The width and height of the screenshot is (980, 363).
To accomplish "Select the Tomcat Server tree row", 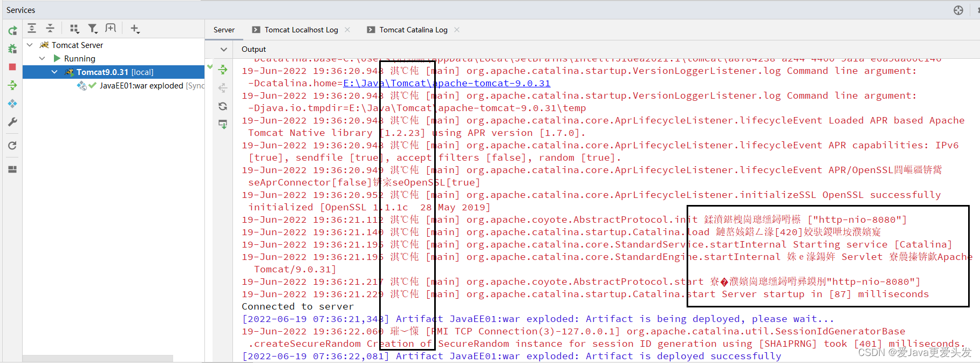I will (x=113, y=45).
